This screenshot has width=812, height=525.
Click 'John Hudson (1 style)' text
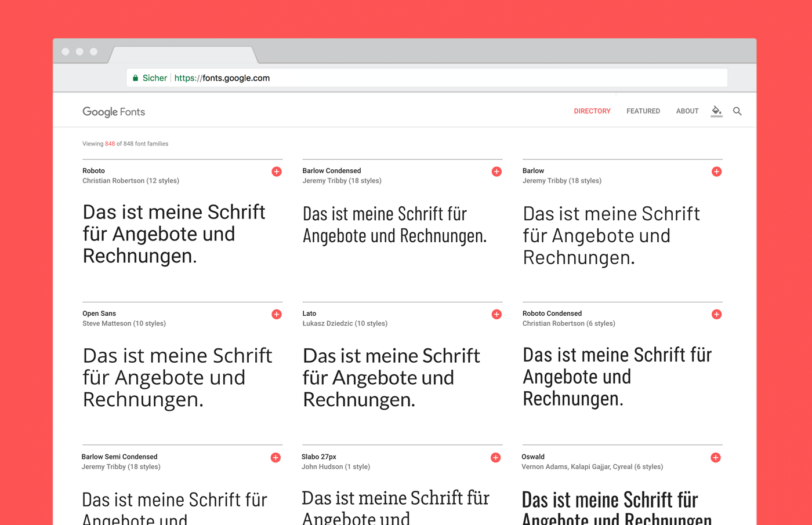tap(336, 466)
